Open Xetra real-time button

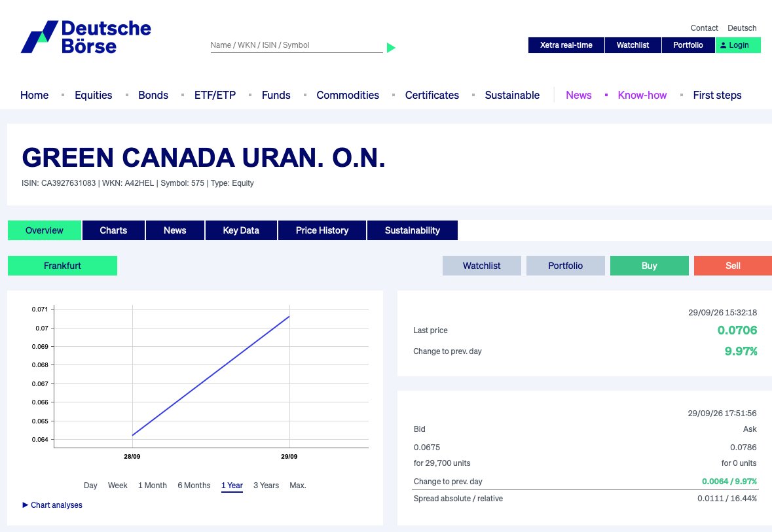[x=566, y=45]
